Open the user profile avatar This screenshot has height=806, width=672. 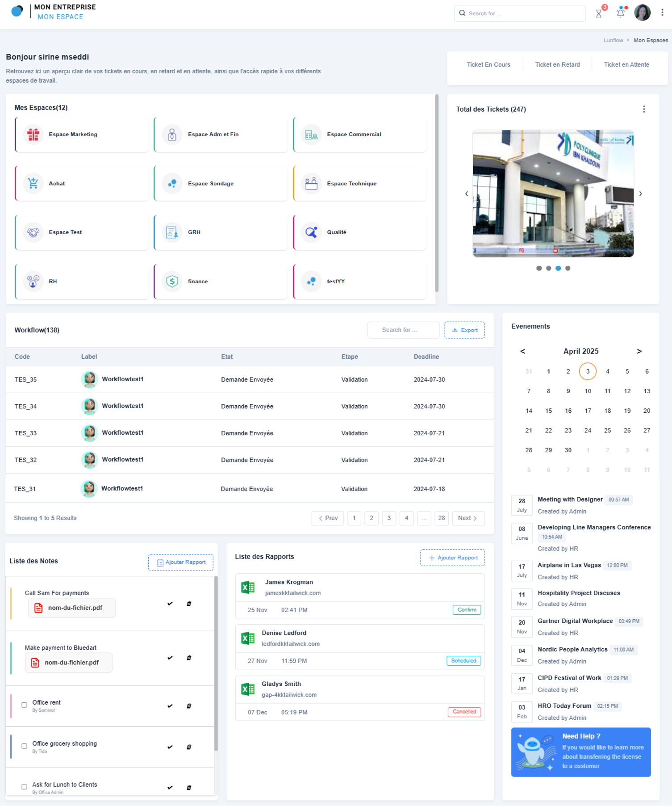point(642,13)
